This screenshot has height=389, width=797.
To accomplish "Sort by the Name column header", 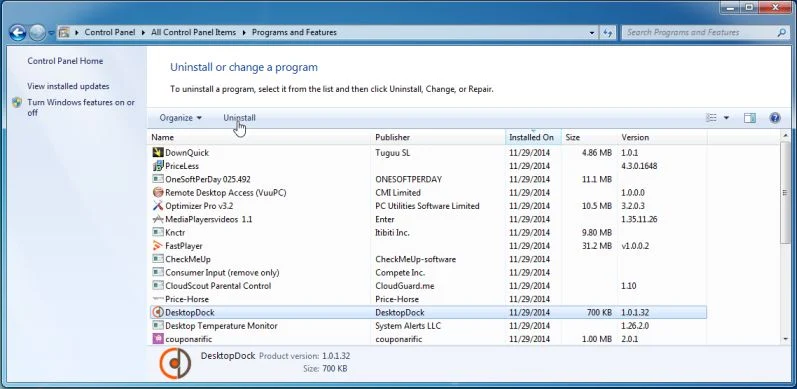I will pyautogui.click(x=260, y=137).
